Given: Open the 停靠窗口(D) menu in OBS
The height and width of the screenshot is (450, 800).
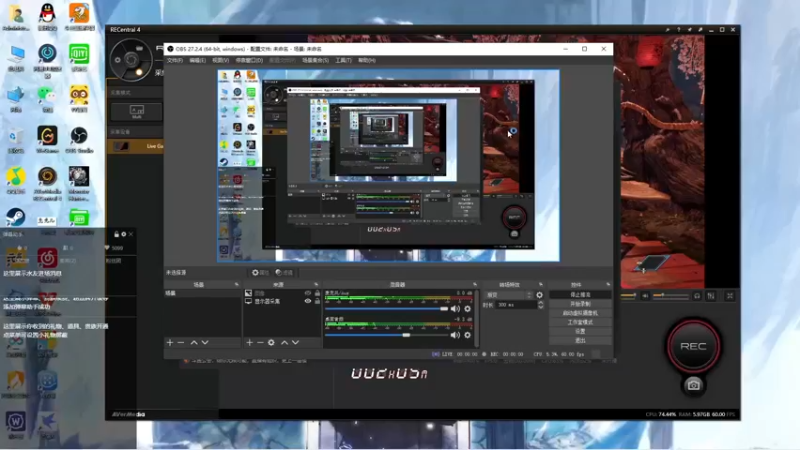Looking at the screenshot, I should pyautogui.click(x=249, y=60).
